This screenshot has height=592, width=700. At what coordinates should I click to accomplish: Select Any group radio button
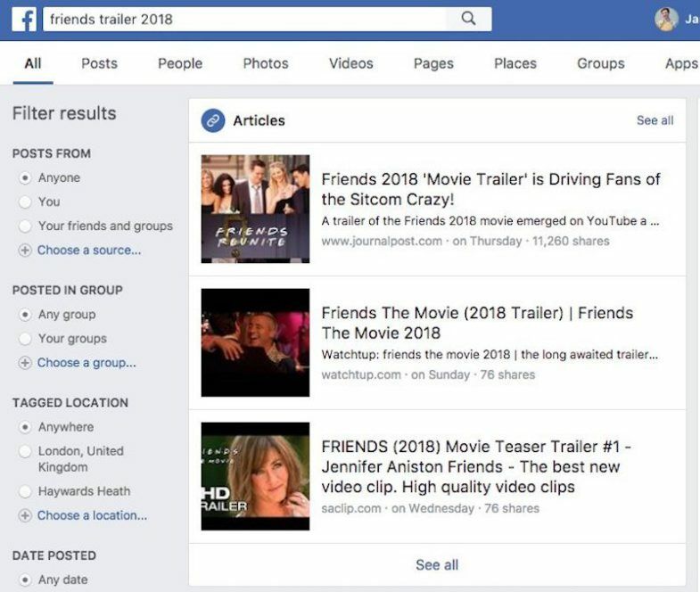(25, 315)
